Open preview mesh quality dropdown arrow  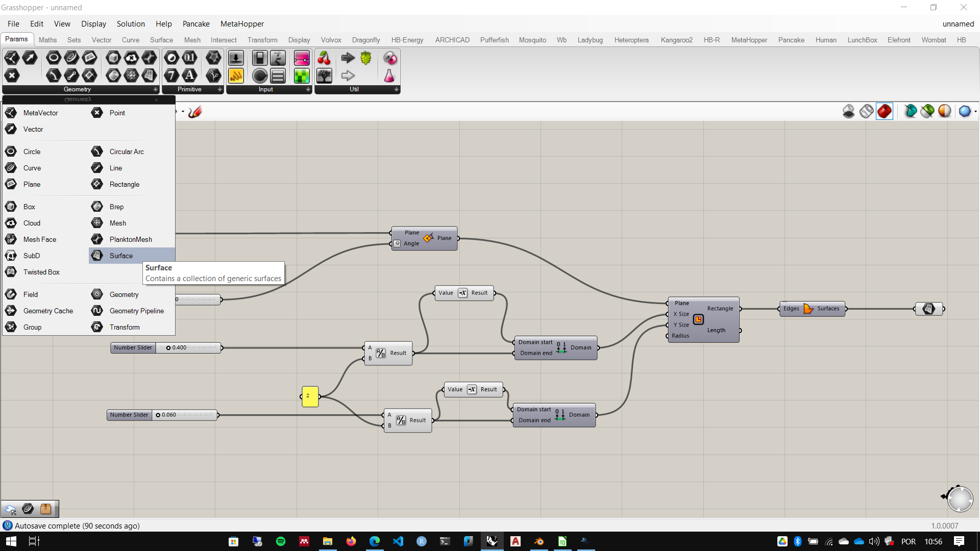click(x=975, y=111)
